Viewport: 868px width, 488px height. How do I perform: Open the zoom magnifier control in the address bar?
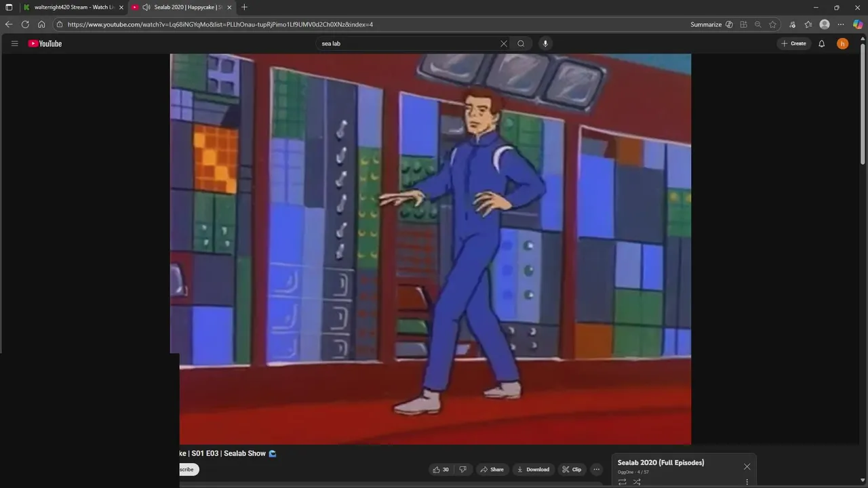tap(758, 24)
